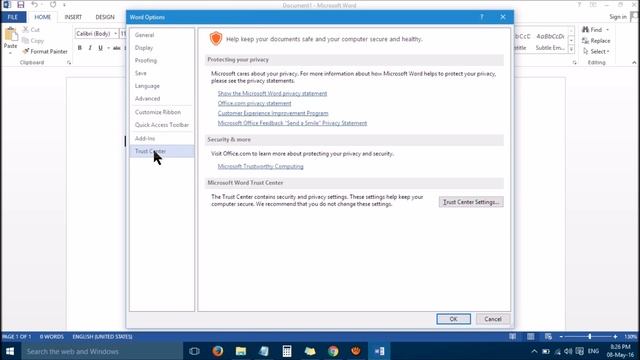640x360 pixels.
Task: Open Task View on the taskbar
Action: coord(194,351)
